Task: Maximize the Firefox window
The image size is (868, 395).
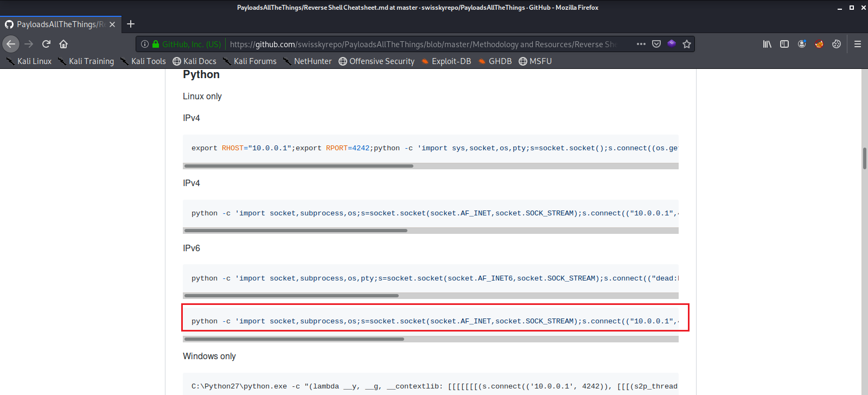Action: pyautogui.click(x=852, y=8)
